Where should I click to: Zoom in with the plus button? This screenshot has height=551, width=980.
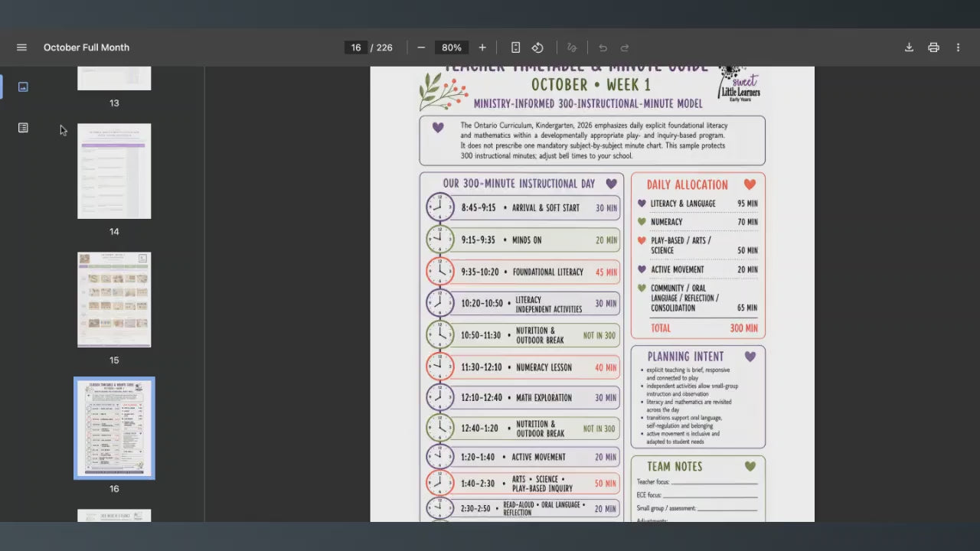pyautogui.click(x=482, y=47)
